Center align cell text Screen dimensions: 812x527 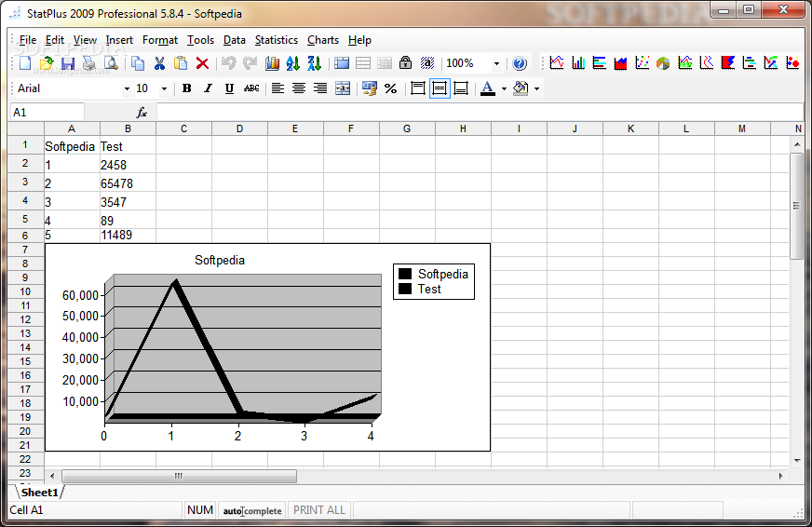click(299, 88)
